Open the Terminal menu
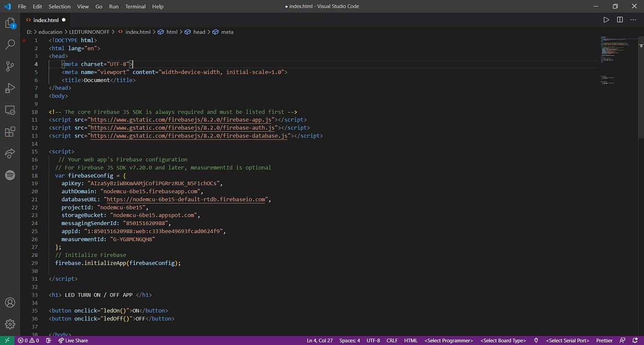644x345 pixels. click(x=135, y=6)
